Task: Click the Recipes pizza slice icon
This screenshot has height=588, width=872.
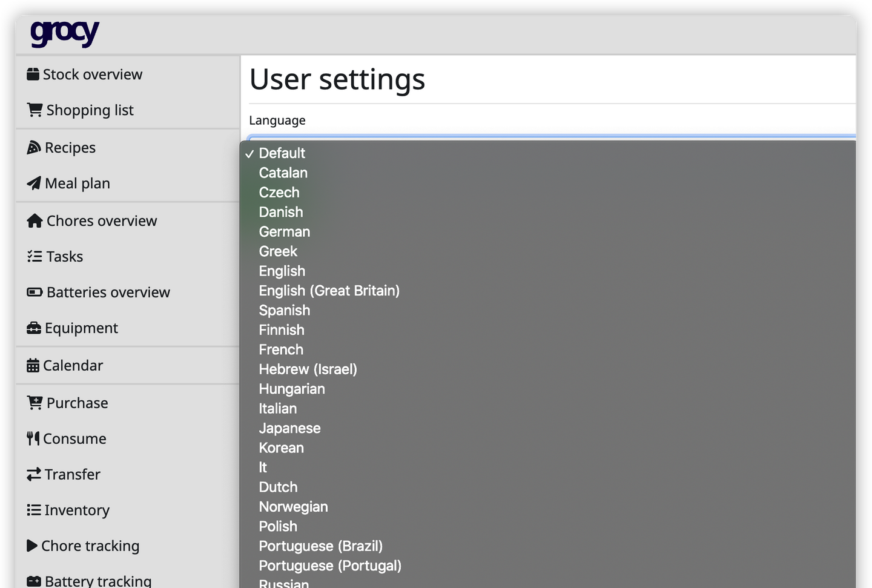Action: [x=34, y=148]
